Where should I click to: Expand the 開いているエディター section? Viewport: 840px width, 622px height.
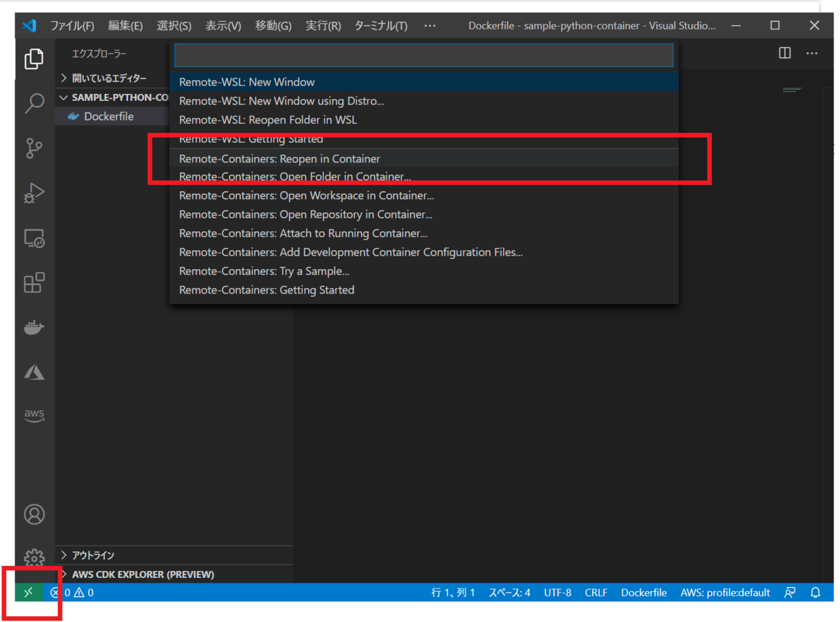pos(110,78)
